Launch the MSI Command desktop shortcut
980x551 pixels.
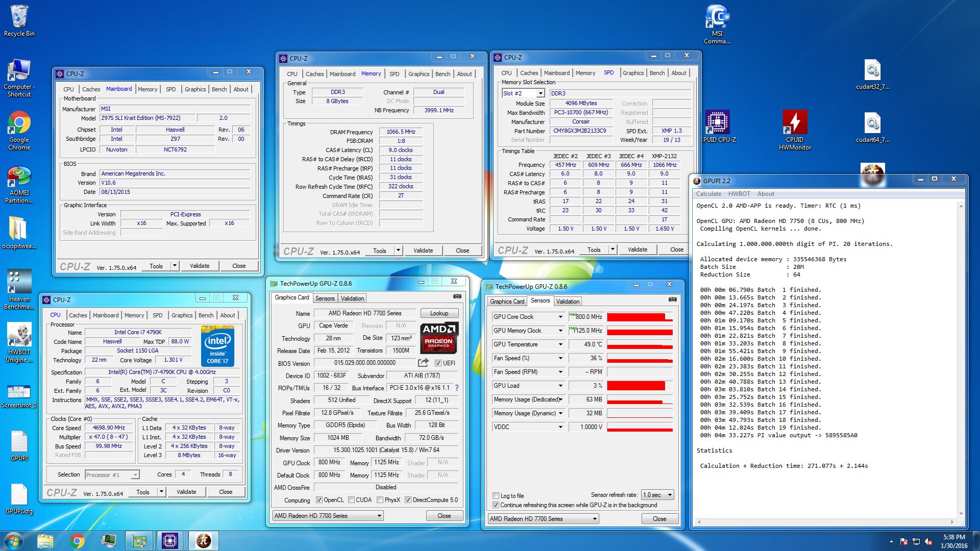tap(717, 24)
